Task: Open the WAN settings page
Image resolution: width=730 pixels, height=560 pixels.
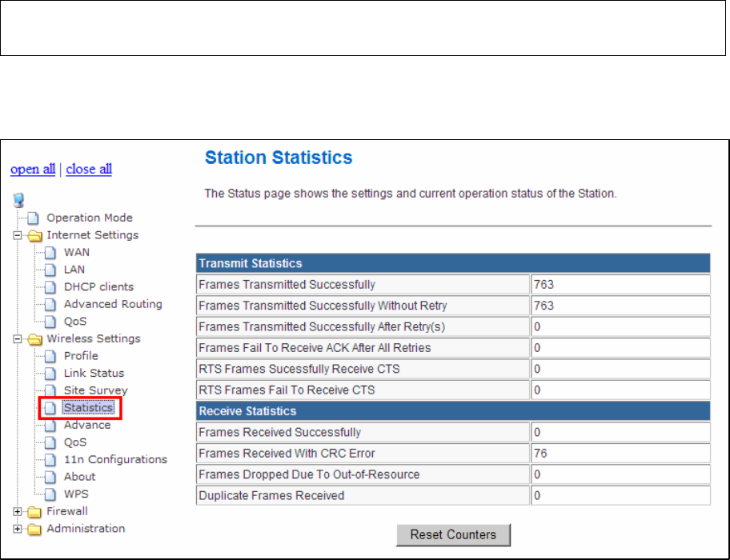Action: click(76, 252)
